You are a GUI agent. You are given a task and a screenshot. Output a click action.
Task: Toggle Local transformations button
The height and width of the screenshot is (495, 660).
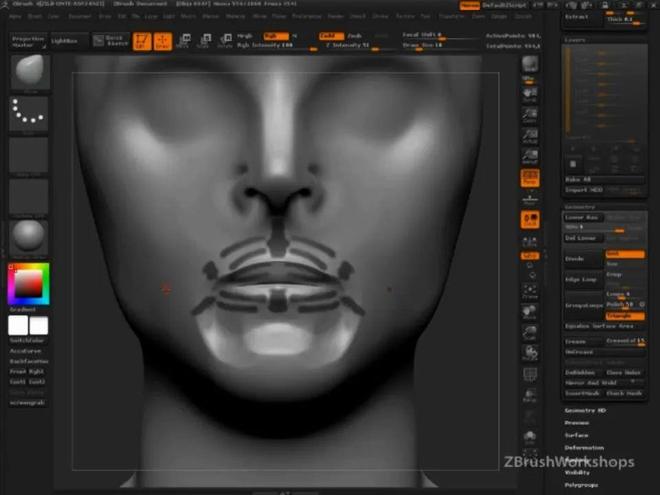click(x=530, y=220)
